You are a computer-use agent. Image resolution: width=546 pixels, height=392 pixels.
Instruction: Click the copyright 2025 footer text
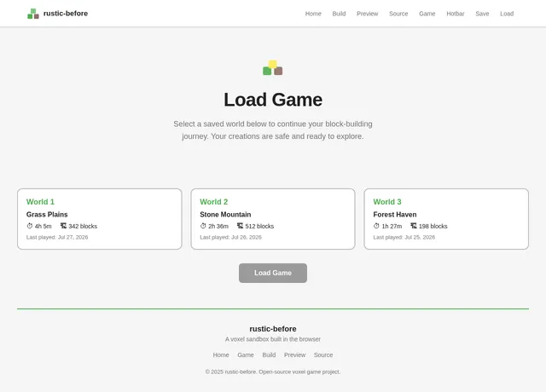[x=273, y=372]
